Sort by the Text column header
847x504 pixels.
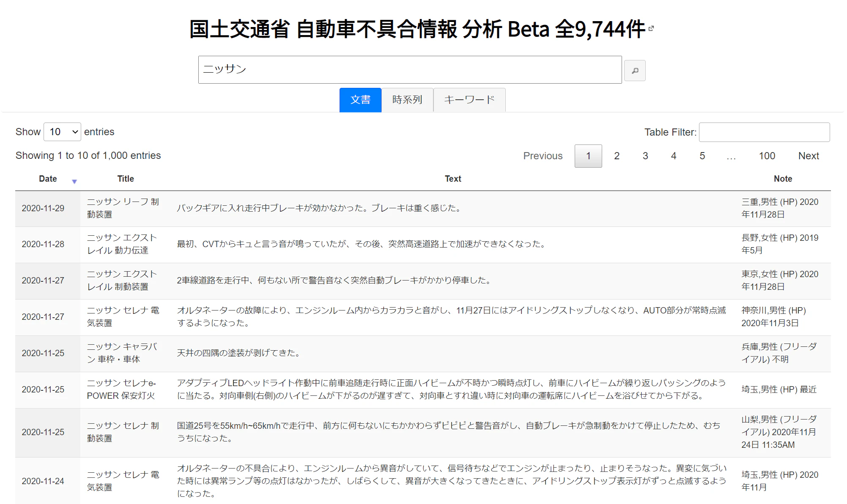[x=453, y=179]
